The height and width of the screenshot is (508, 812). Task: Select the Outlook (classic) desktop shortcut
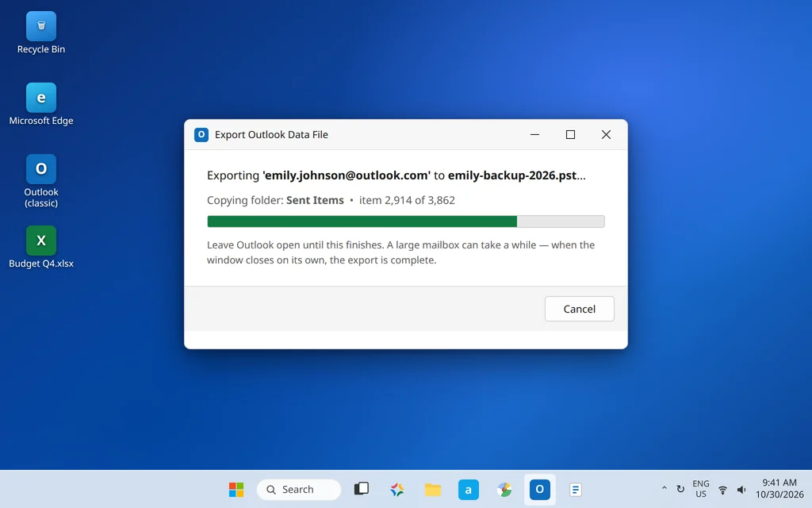41,181
